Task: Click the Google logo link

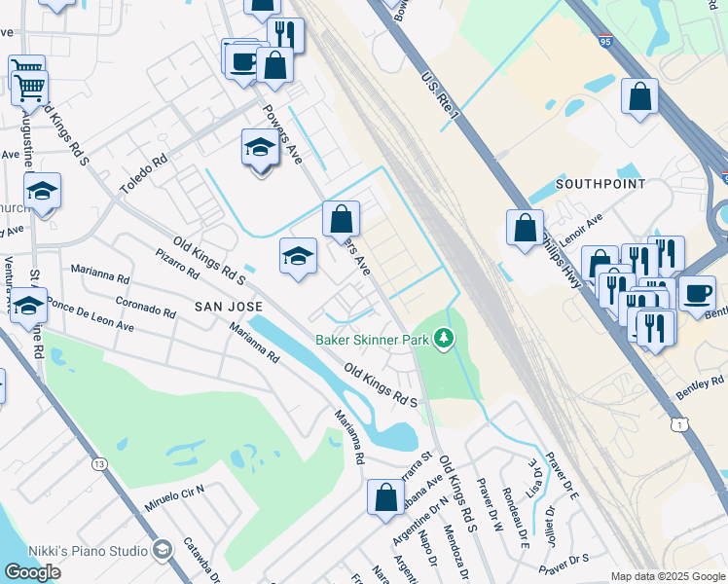Action: [x=32, y=572]
